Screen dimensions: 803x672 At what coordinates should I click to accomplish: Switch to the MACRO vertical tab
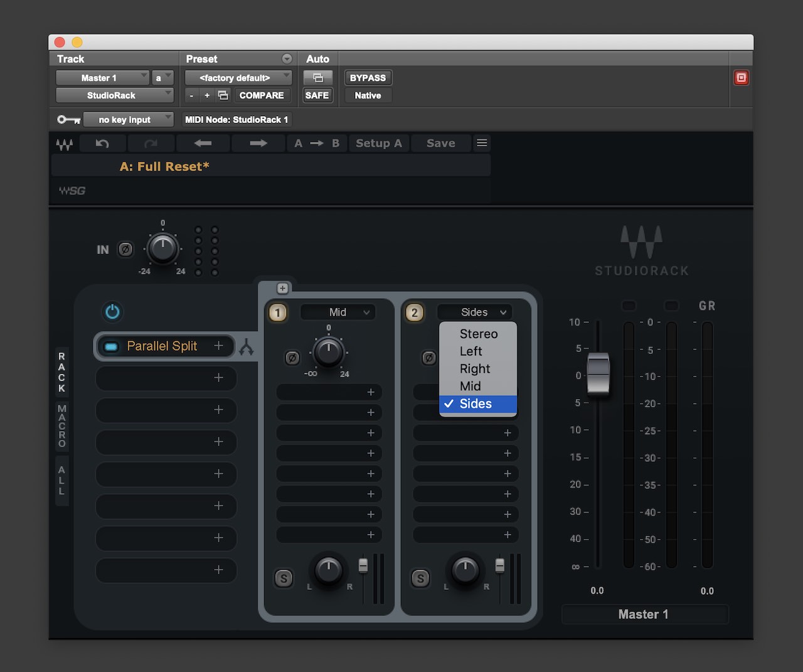(x=61, y=426)
